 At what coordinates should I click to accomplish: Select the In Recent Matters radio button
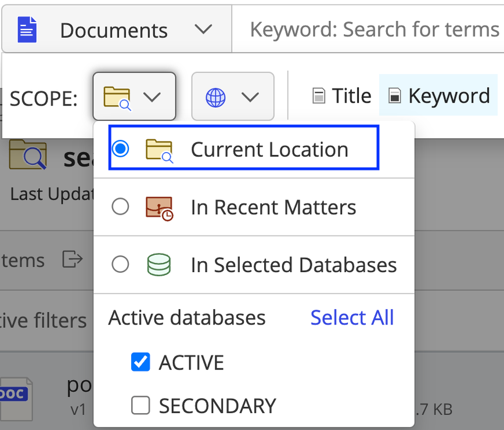[x=120, y=207]
